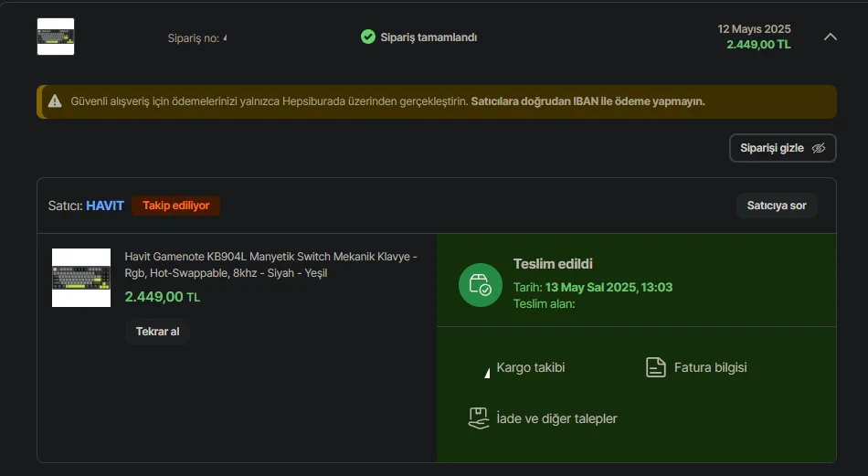This screenshot has width=868, height=476.
Task: Click the green order completed checkmark icon
Action: click(x=368, y=37)
